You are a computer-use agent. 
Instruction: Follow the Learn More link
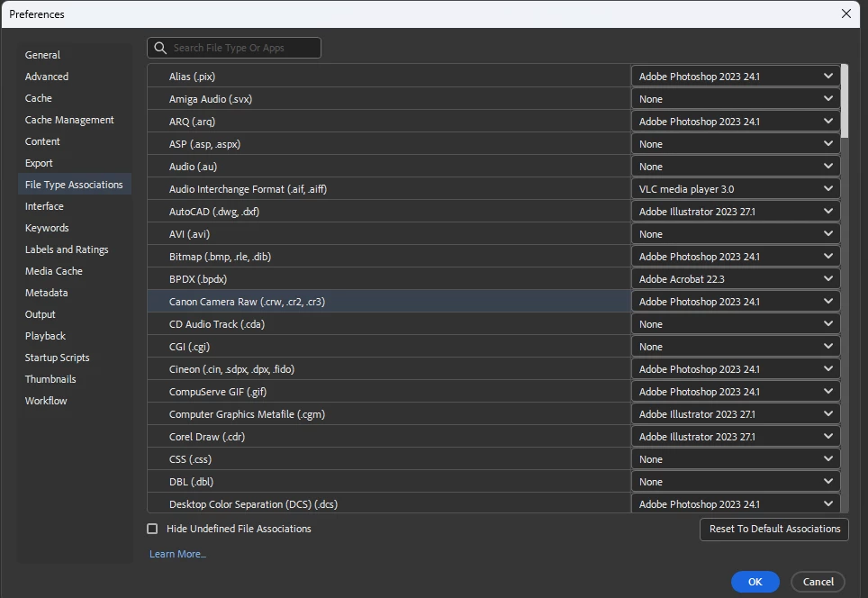click(x=177, y=554)
